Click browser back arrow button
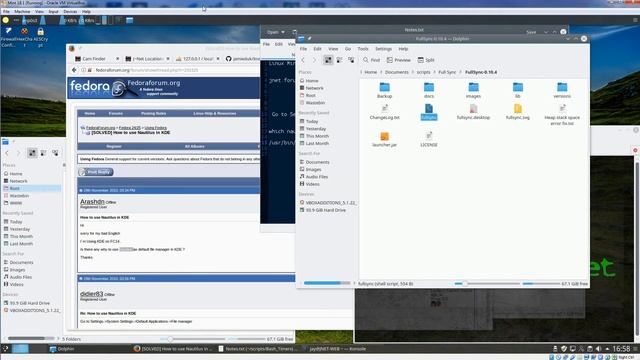This screenshot has height=360, width=640. [x=74, y=70]
